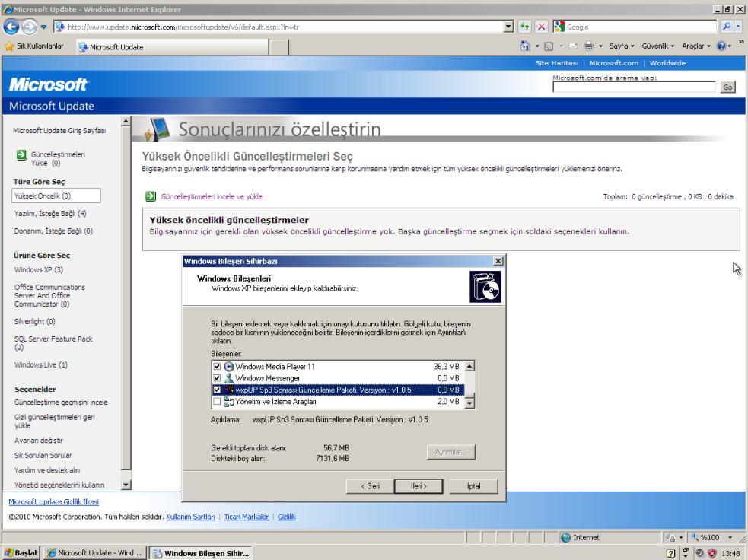Click the Google search box
The image size is (748, 560).
tap(641, 27)
